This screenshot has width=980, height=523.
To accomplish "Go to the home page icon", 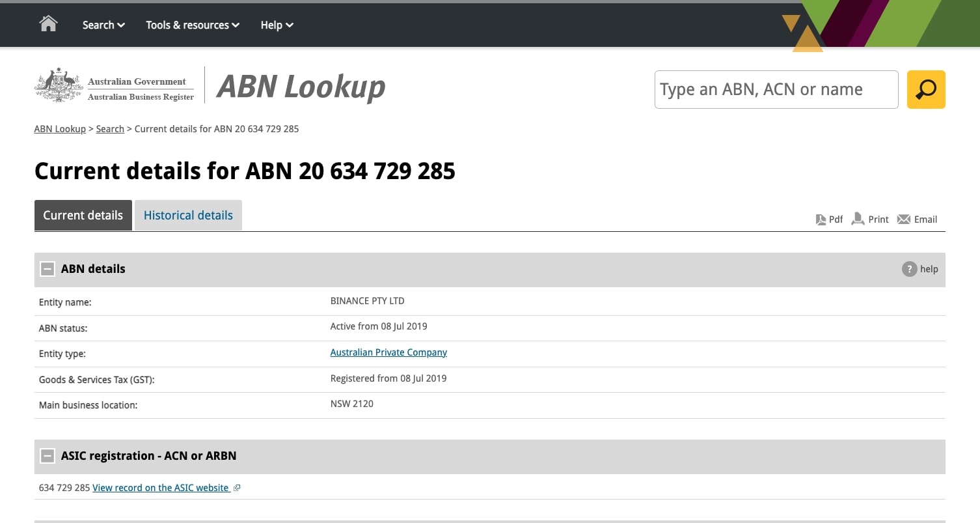I will pos(48,24).
